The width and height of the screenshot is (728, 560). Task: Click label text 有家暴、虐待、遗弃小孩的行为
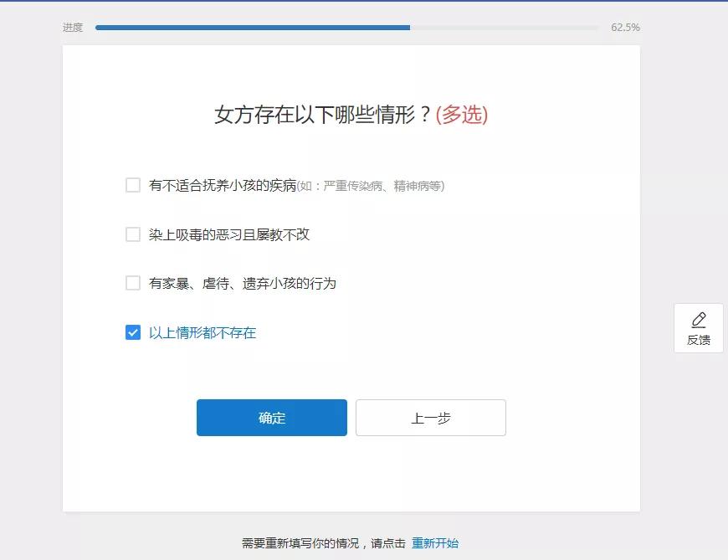pyautogui.click(x=233, y=282)
